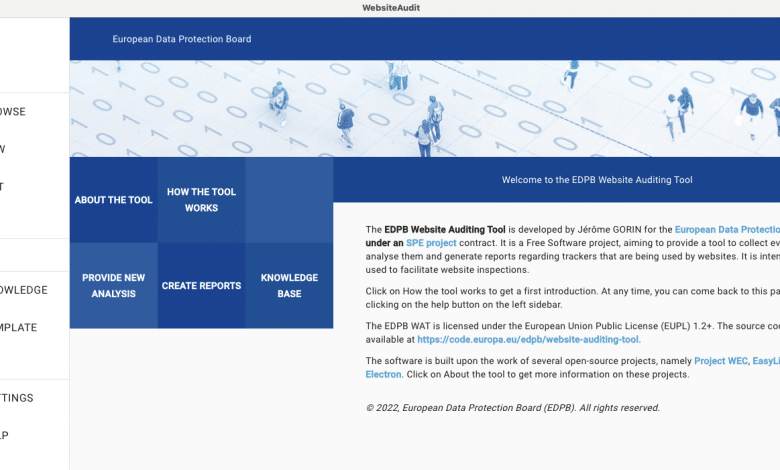Click the Create Reports tile
Image resolution: width=780 pixels, height=470 pixels.
click(x=201, y=286)
